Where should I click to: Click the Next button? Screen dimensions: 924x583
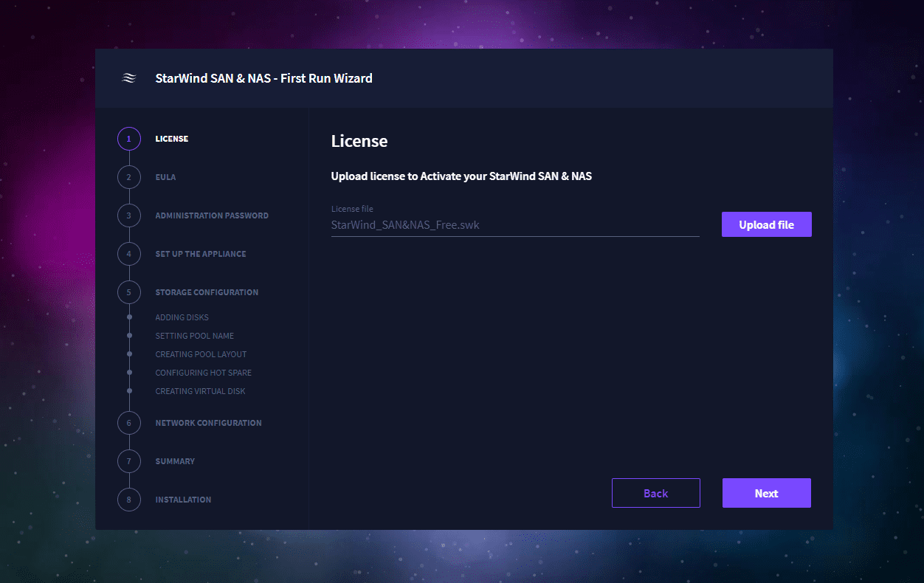click(767, 493)
